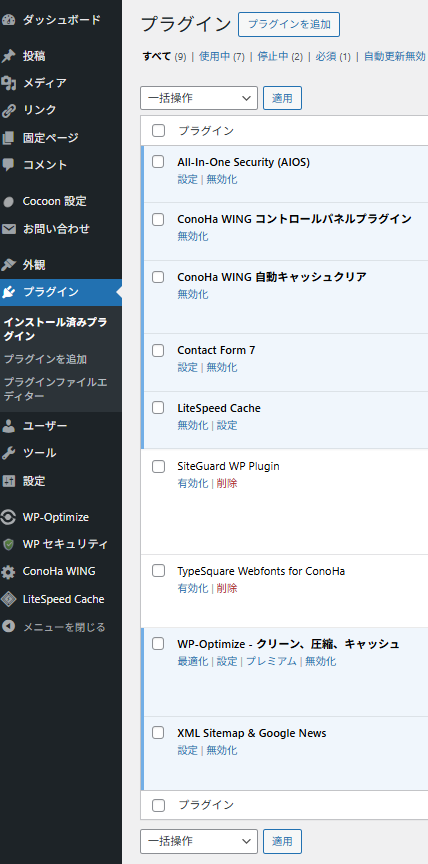Click the collapse arrow icon beside メニューを閉じる
This screenshot has width=428, height=864.
(x=8, y=627)
